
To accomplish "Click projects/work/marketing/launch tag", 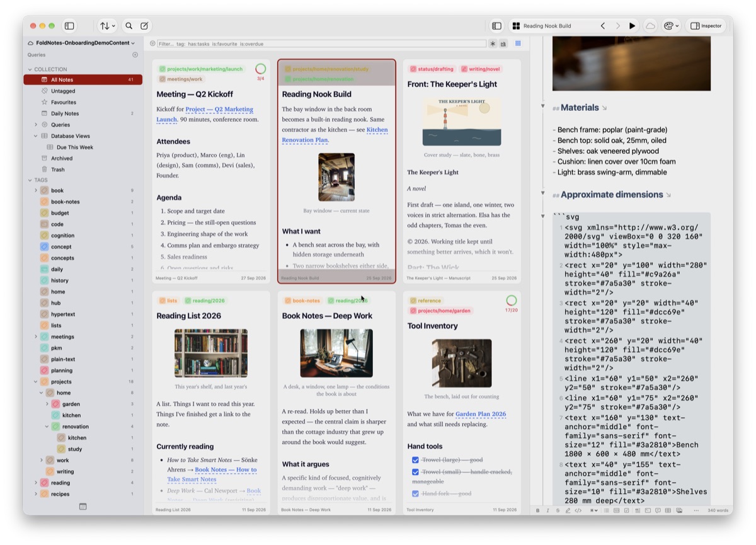I will tap(200, 69).
